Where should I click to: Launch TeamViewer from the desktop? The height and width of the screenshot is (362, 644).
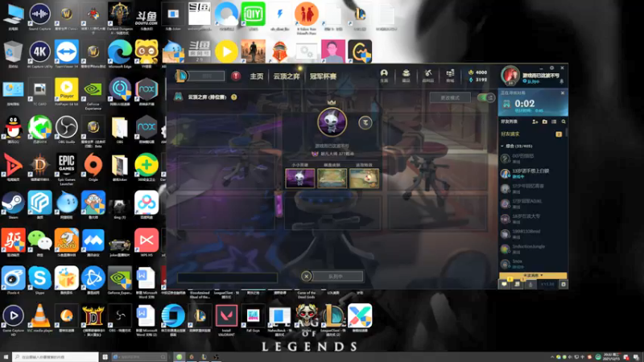tap(67, 54)
